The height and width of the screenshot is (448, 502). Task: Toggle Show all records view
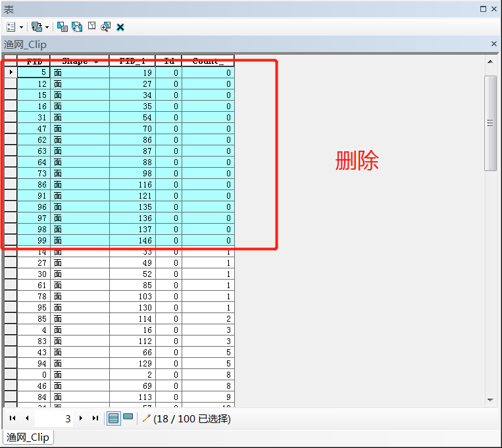[113, 418]
